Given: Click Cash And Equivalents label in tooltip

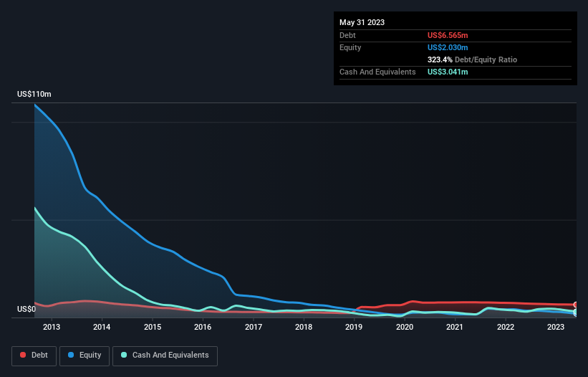Looking at the screenshot, I should coord(377,72).
